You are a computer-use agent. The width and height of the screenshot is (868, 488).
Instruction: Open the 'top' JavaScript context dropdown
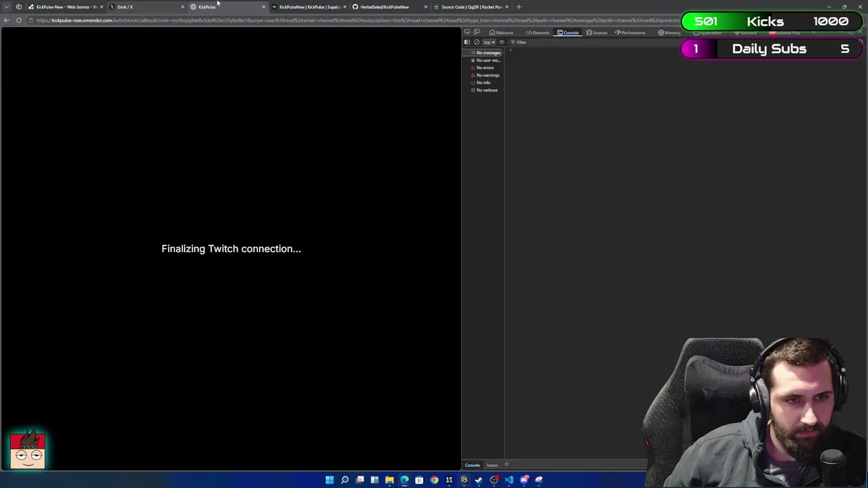click(489, 42)
